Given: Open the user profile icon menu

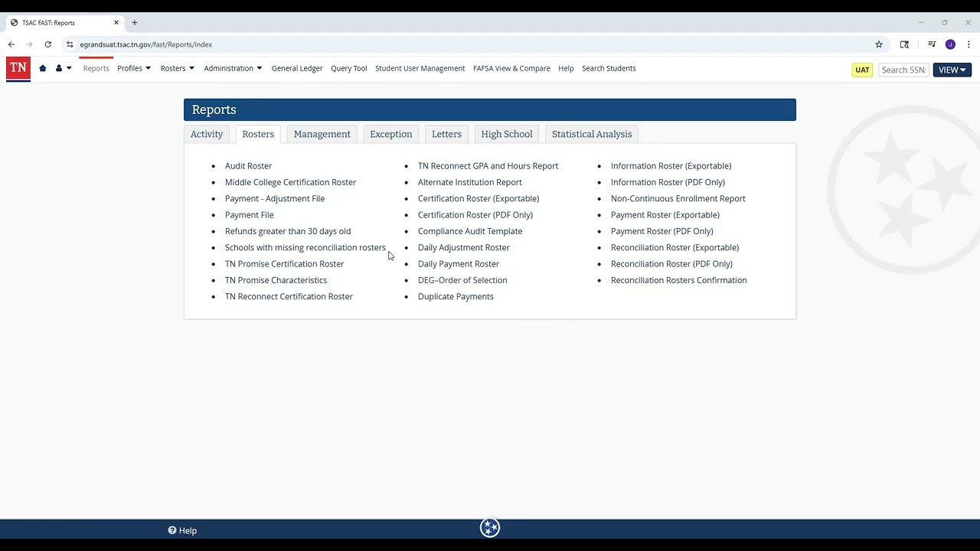Looking at the screenshot, I should pyautogui.click(x=63, y=68).
